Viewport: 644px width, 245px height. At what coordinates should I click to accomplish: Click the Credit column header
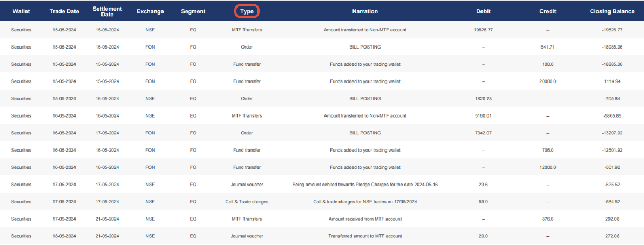(x=547, y=11)
